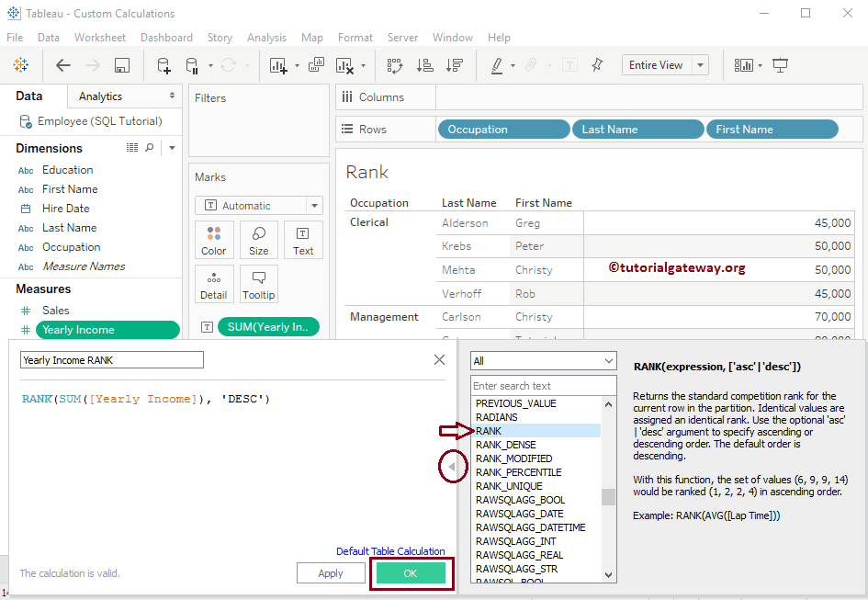Screen dimensions: 868x600
Task: Click the Size button on Marks card
Action: point(258,240)
